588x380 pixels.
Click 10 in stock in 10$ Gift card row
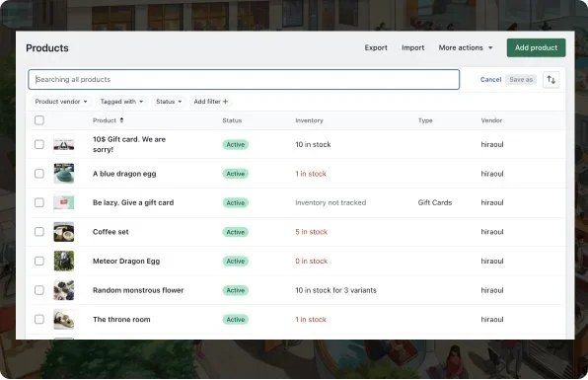coord(313,144)
